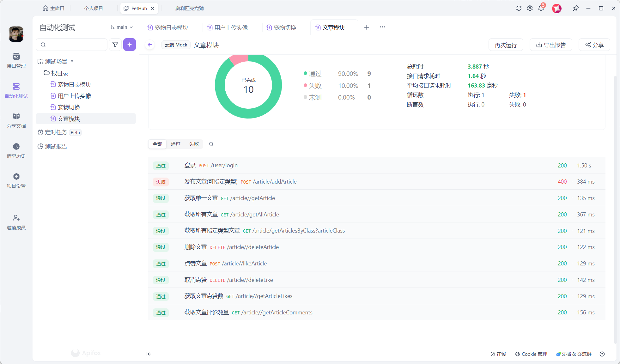Filter results by 失败
Image resolution: width=620 pixels, height=364 pixels.
(x=194, y=144)
